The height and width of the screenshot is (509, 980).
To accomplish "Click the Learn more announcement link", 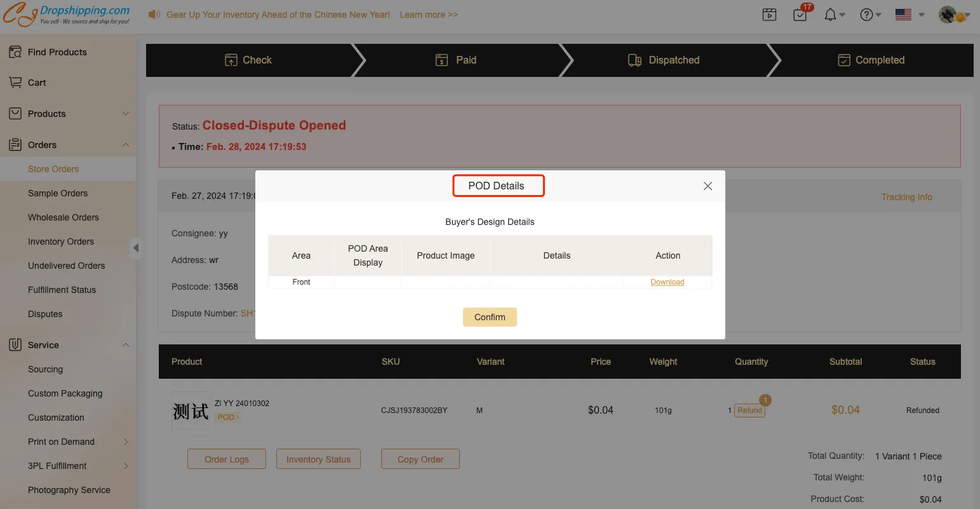I will 428,15.
